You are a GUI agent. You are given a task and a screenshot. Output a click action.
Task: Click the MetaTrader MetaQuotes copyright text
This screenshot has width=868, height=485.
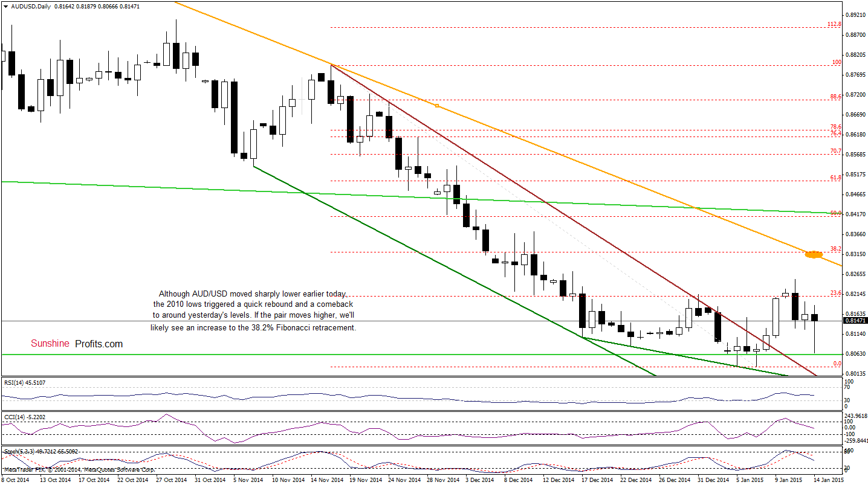79,469
